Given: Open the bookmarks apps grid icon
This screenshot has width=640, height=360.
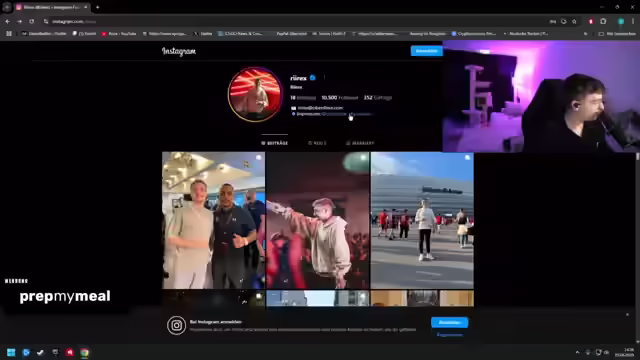Looking at the screenshot, I should [x=9, y=33].
